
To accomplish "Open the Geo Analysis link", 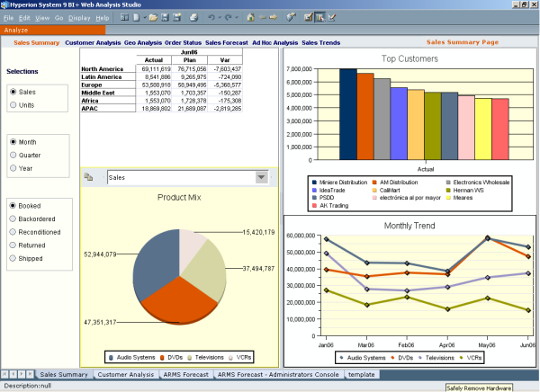I will tap(142, 42).
